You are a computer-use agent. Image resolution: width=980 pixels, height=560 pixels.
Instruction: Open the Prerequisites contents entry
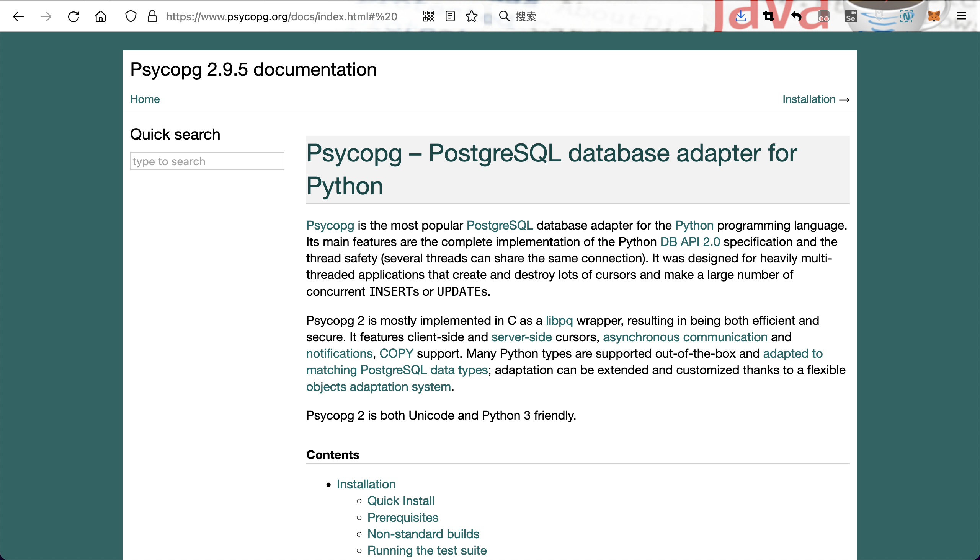(x=403, y=518)
